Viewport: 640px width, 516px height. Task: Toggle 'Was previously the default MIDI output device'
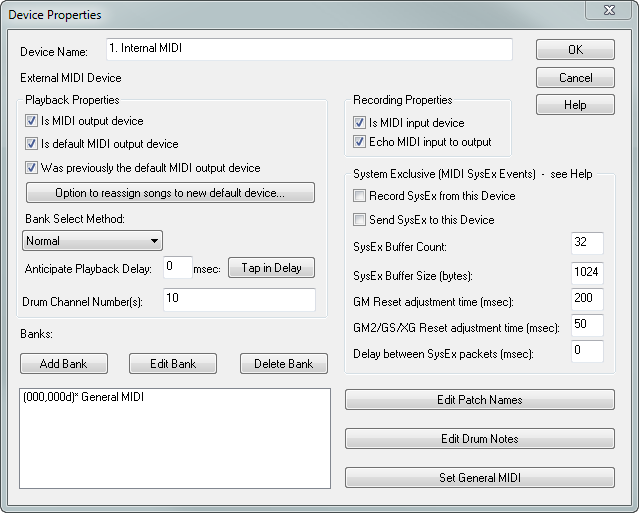[x=32, y=168]
